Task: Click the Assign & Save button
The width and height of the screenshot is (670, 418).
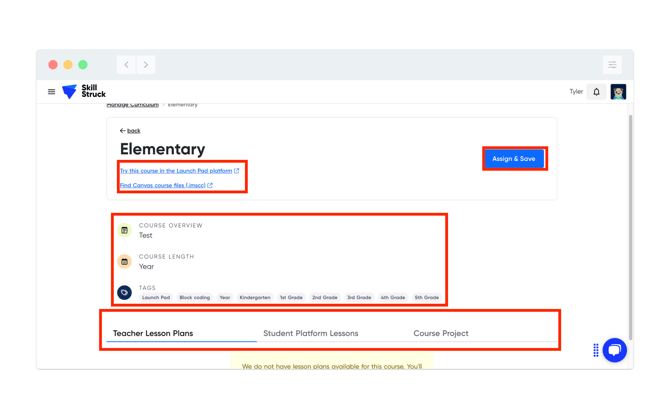Action: click(x=514, y=159)
